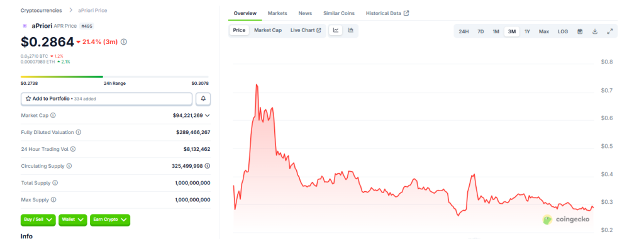Click the 24h Range progress bar
This screenshot has width=644, height=239.
pyautogui.click(x=114, y=77)
